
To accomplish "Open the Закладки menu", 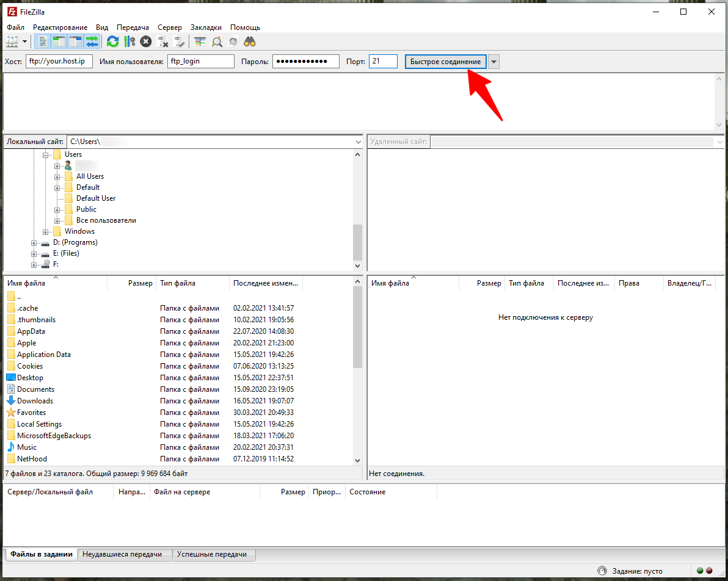I will [206, 27].
